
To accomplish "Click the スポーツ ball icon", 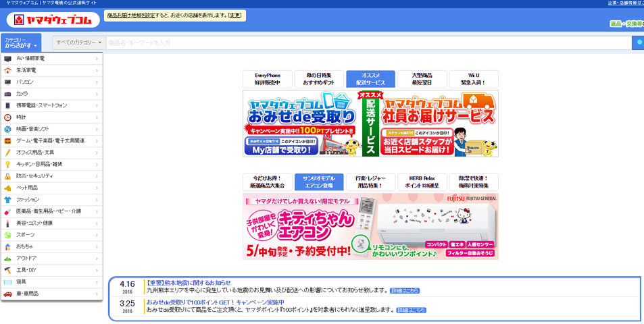I will click(7, 235).
